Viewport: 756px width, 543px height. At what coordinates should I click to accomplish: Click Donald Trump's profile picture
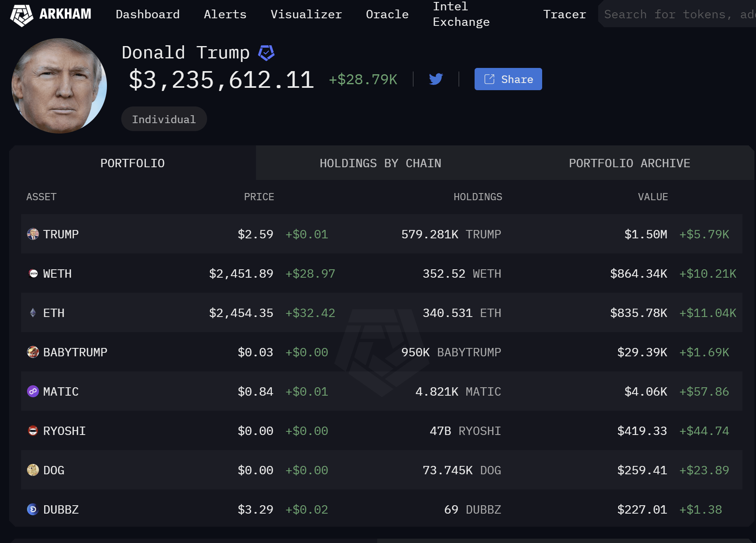point(58,85)
